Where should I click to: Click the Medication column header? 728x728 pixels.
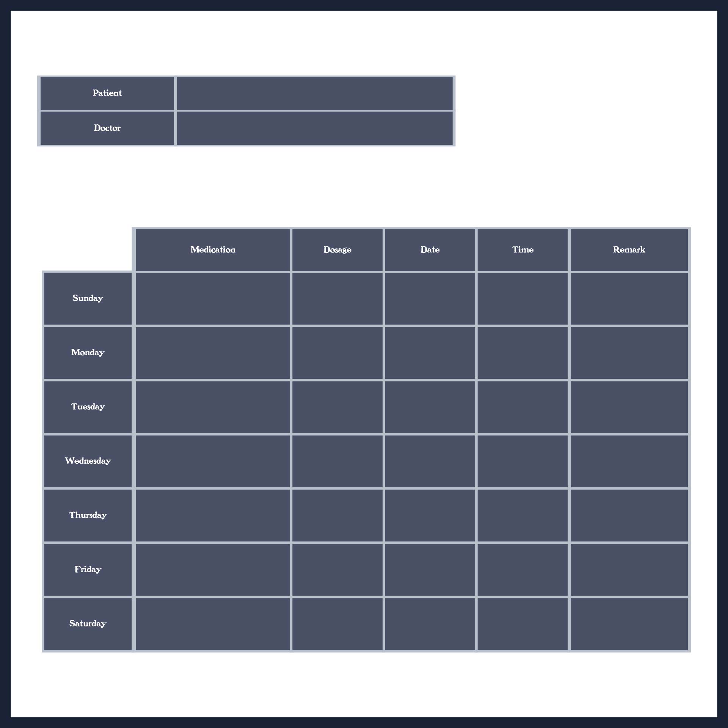[212, 249]
